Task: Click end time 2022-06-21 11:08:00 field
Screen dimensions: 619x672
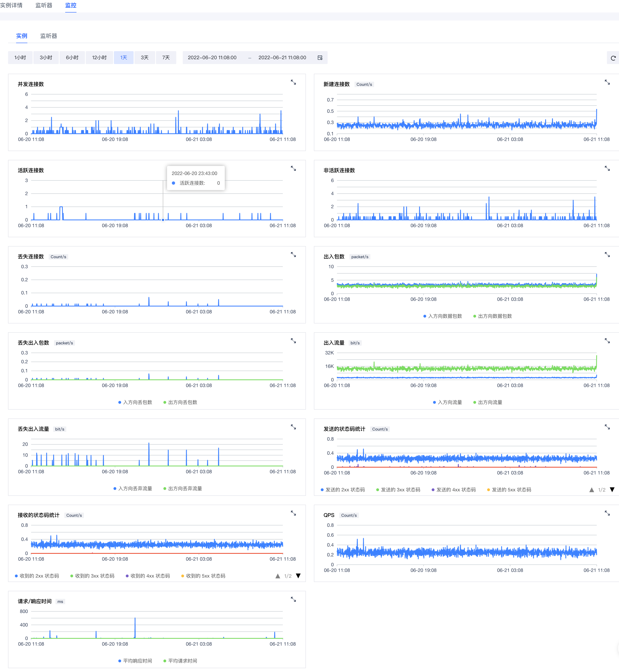Action: pyautogui.click(x=282, y=58)
